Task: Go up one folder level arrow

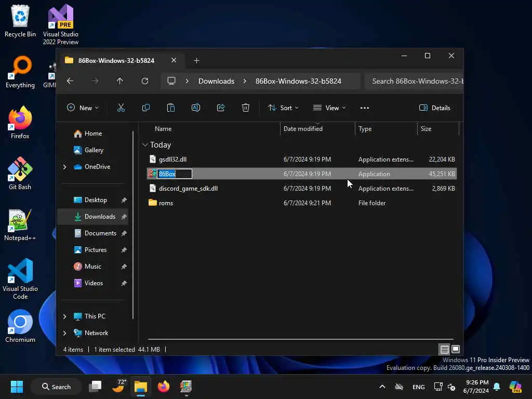Action: (x=120, y=81)
